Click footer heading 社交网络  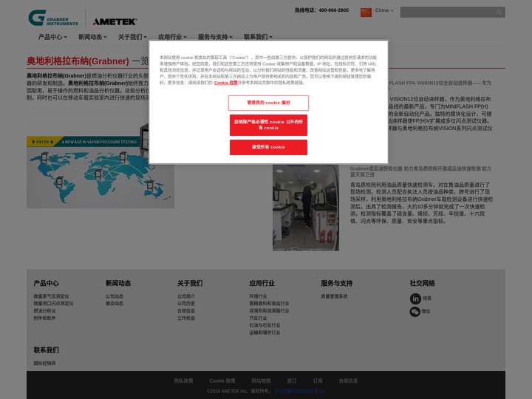422,283
